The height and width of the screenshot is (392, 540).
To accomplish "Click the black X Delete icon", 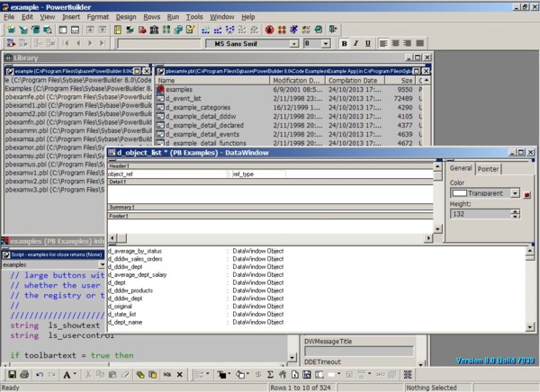I will point(179,374).
